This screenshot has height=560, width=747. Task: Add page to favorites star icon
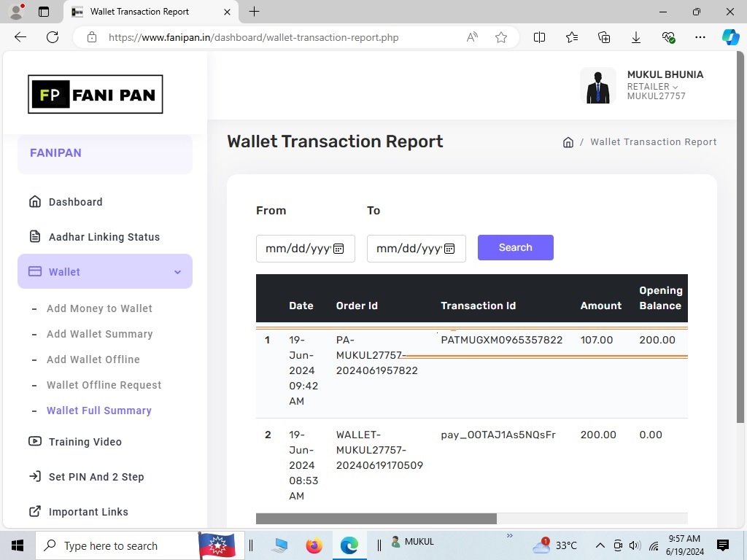click(x=501, y=37)
